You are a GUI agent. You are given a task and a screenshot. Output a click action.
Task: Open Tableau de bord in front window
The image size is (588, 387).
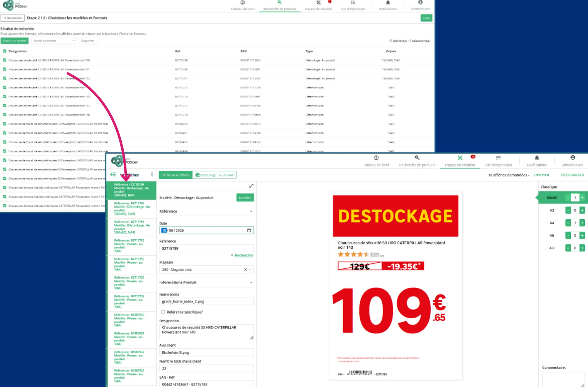coord(376,161)
